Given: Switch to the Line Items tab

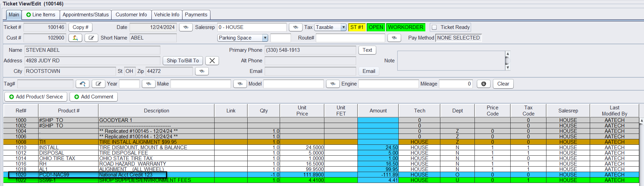Looking at the screenshot, I should tap(41, 15).
